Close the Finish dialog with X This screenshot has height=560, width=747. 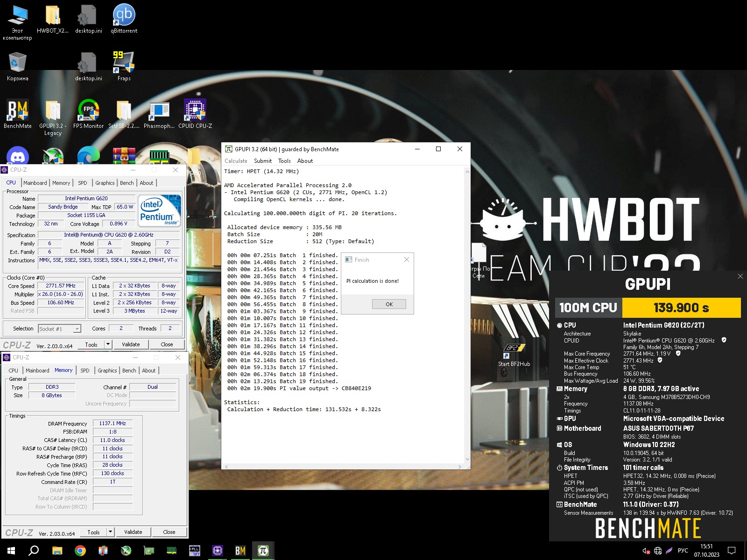coord(406,259)
